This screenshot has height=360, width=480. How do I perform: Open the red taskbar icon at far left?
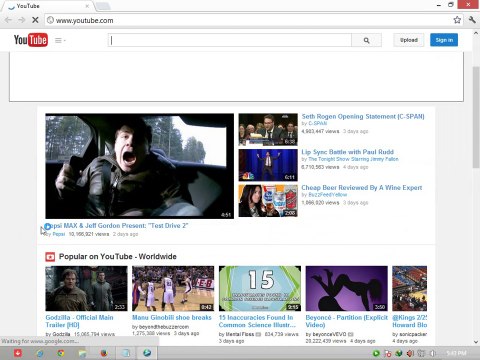tap(18, 353)
